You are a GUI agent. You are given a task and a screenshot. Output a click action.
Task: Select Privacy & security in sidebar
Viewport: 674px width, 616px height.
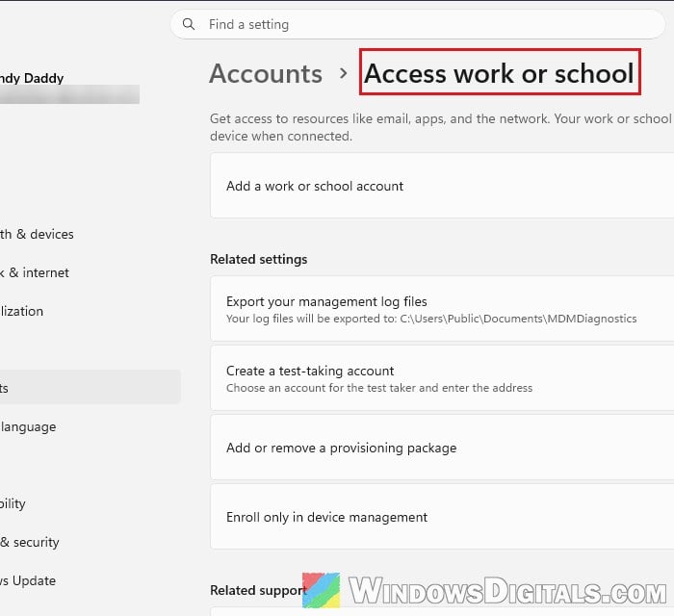29,542
